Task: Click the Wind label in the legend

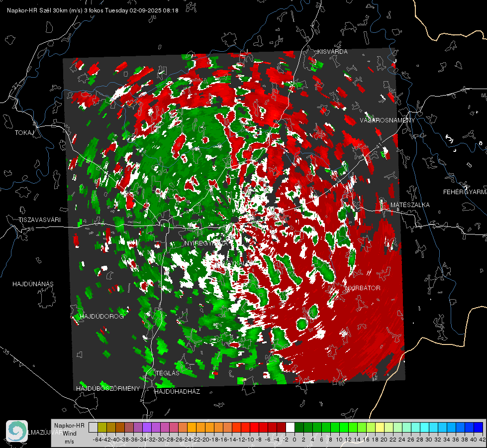Action: coord(70,434)
